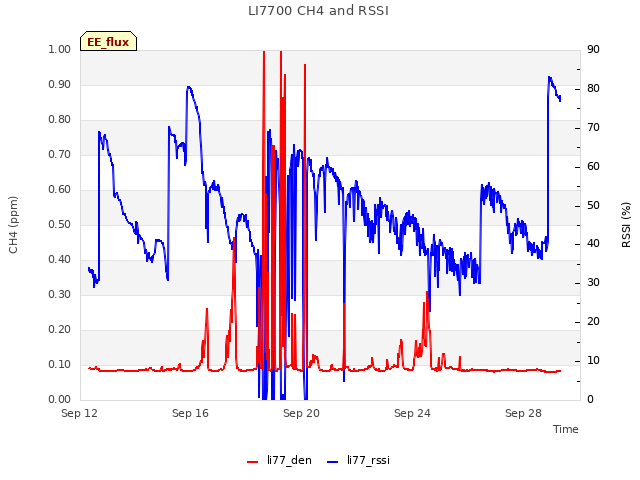Image resolution: width=640 pixels, height=480 pixels.
Task: Click the 0.00 left axis value
Action: tap(60, 399)
